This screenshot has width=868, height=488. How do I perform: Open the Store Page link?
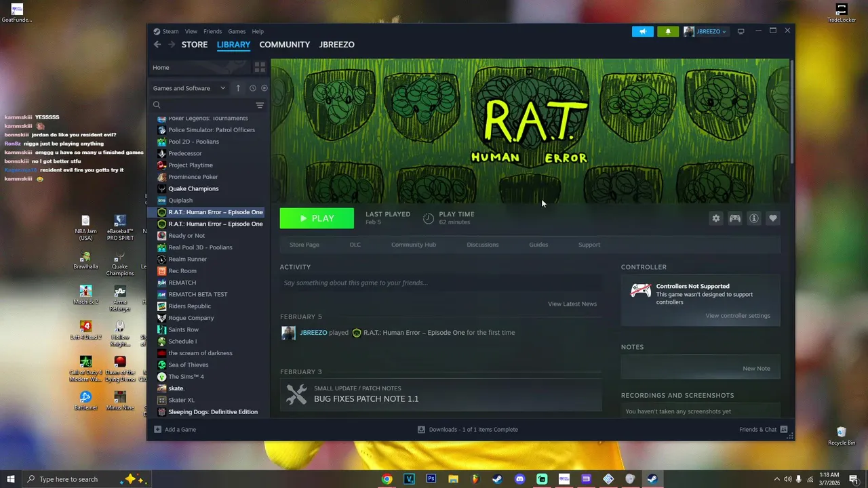click(304, 245)
